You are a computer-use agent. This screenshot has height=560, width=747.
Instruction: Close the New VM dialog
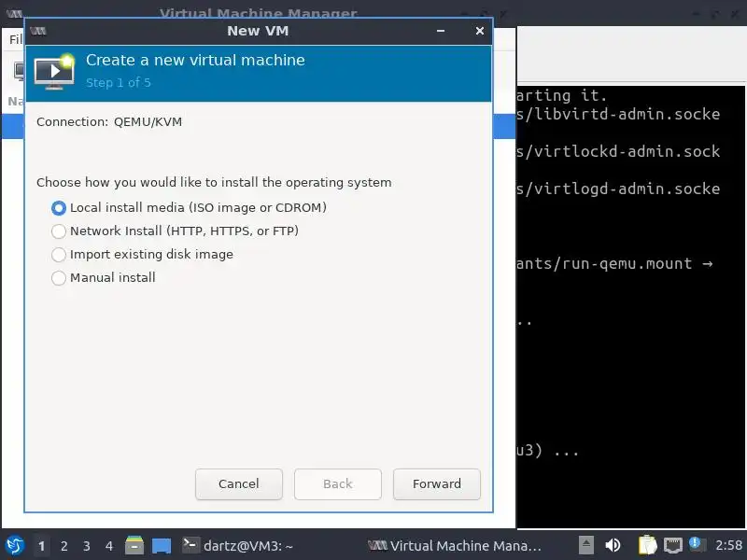[480, 31]
